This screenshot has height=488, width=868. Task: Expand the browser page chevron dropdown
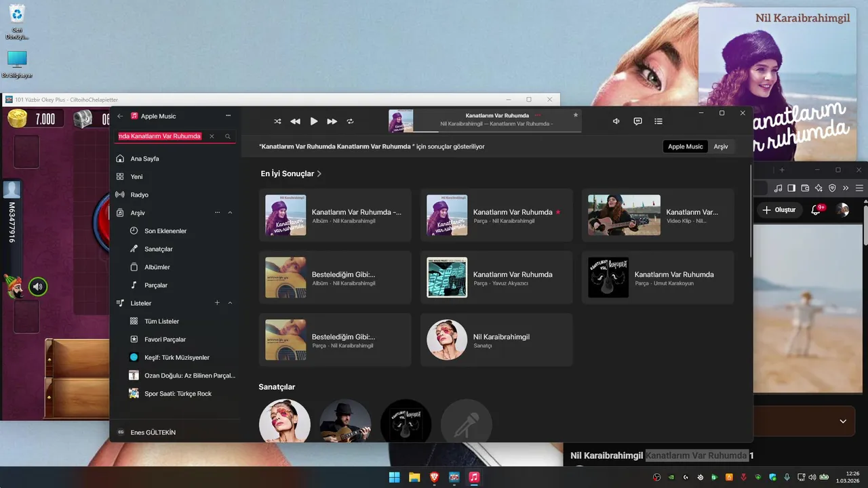point(843,421)
